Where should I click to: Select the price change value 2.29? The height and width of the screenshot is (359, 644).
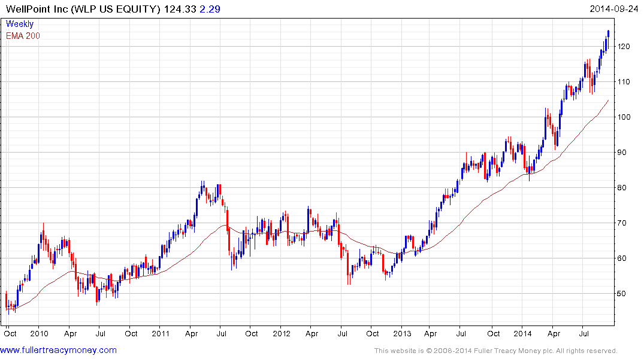210,9
